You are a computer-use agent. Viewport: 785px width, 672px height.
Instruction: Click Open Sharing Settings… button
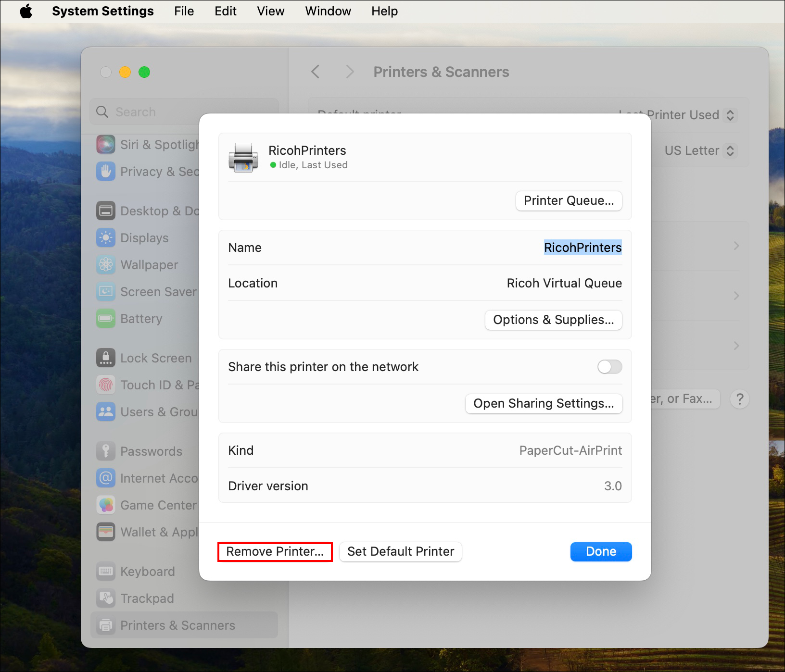click(x=544, y=404)
